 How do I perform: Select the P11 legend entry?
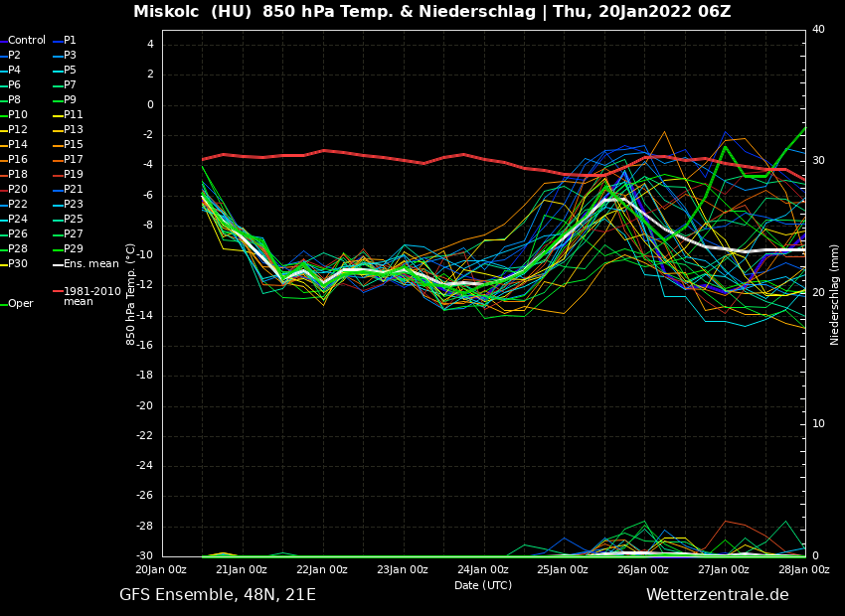(74, 115)
